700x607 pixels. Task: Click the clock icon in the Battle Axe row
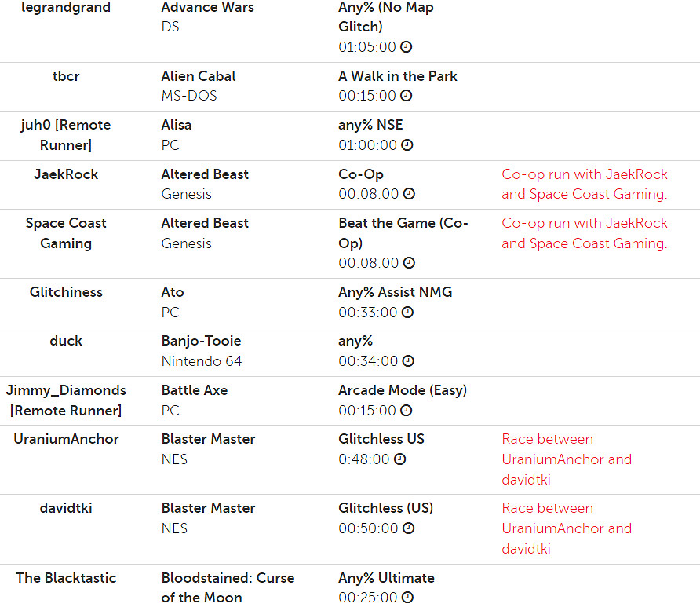coord(407,411)
